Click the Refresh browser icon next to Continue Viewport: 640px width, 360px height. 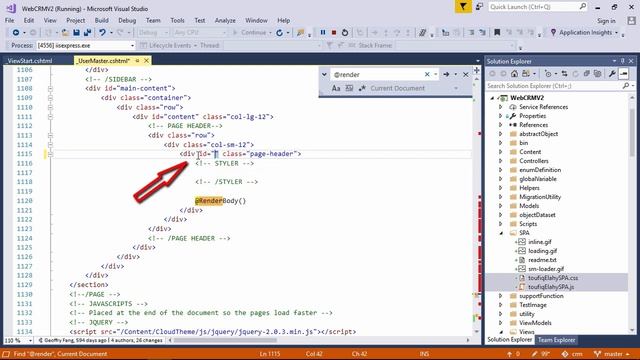[x=280, y=33]
